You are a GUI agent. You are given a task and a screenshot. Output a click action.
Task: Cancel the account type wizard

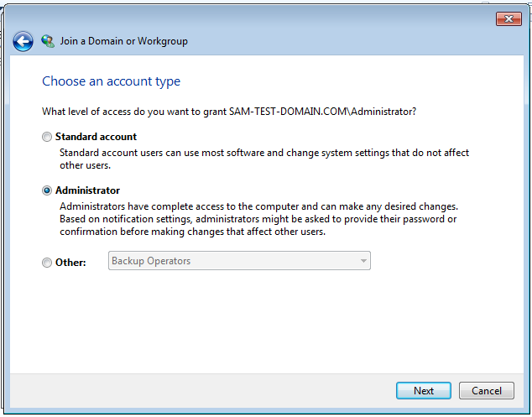[x=487, y=391]
